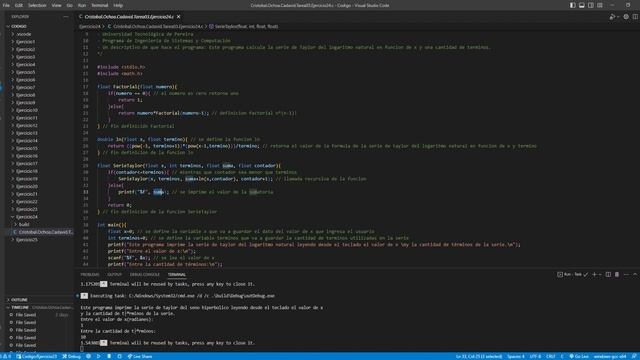Click on int main() line 38

111,224
